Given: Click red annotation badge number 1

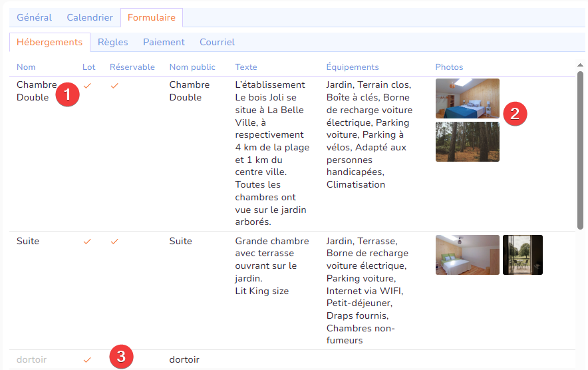Looking at the screenshot, I should [67, 94].
